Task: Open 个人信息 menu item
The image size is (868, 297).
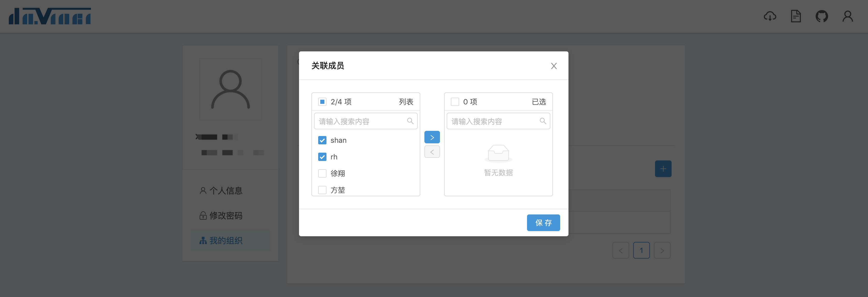Action: pyautogui.click(x=226, y=191)
